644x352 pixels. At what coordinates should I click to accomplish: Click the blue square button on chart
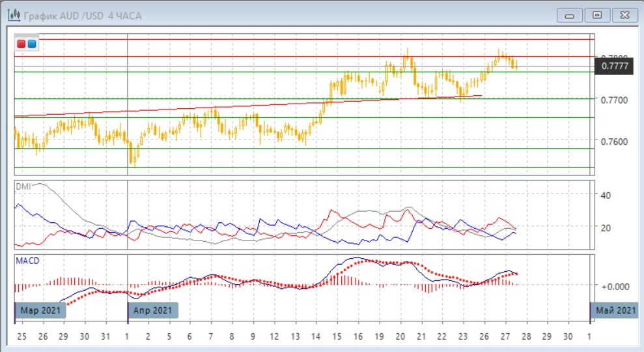32,44
